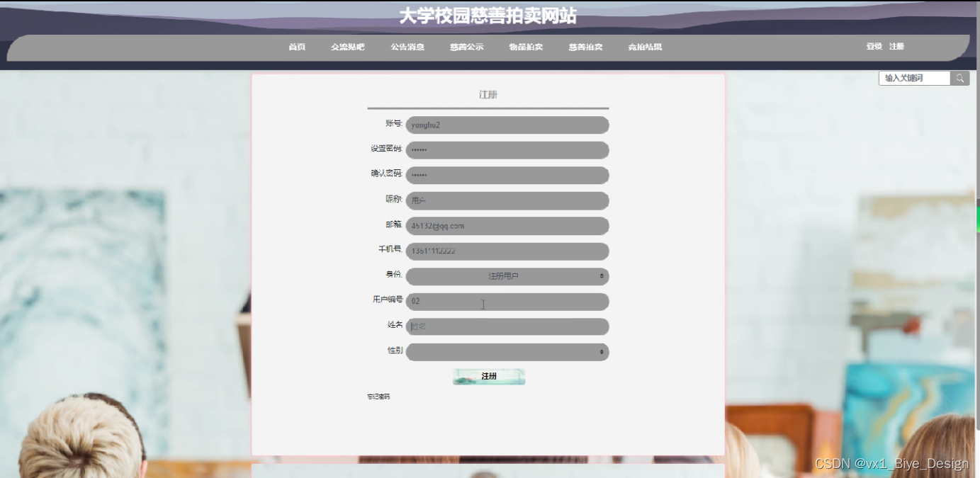Submit the form with 注册 button
The width and height of the screenshot is (980, 478).
[489, 377]
